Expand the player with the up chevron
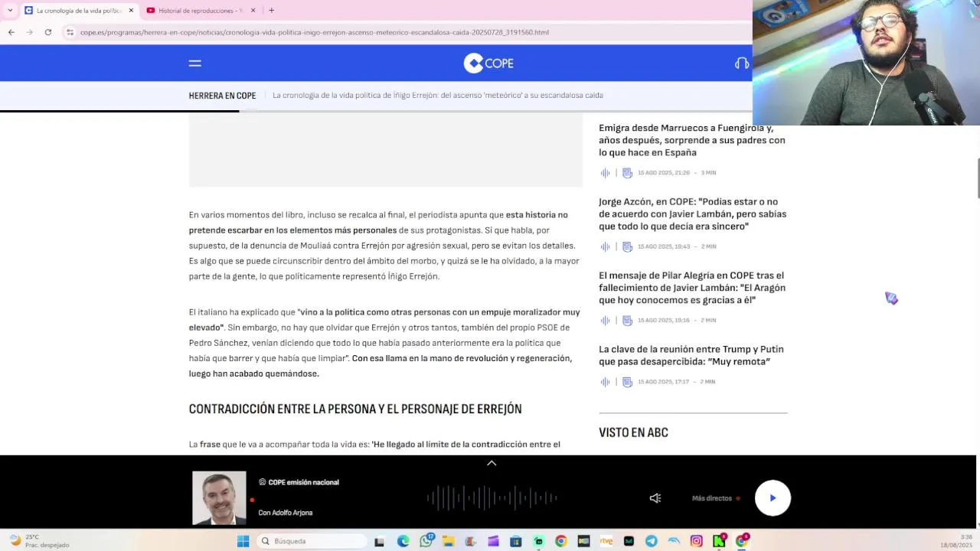 [492, 463]
